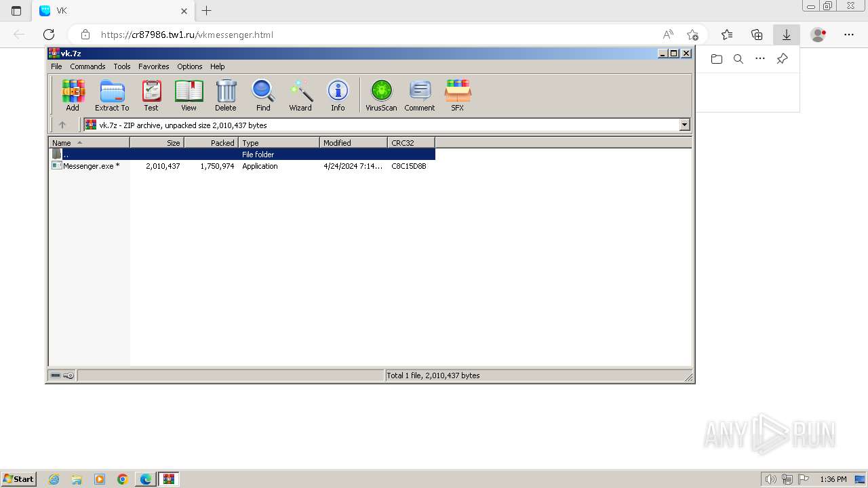
Task: Open browser Settings and more menu
Action: [849, 35]
